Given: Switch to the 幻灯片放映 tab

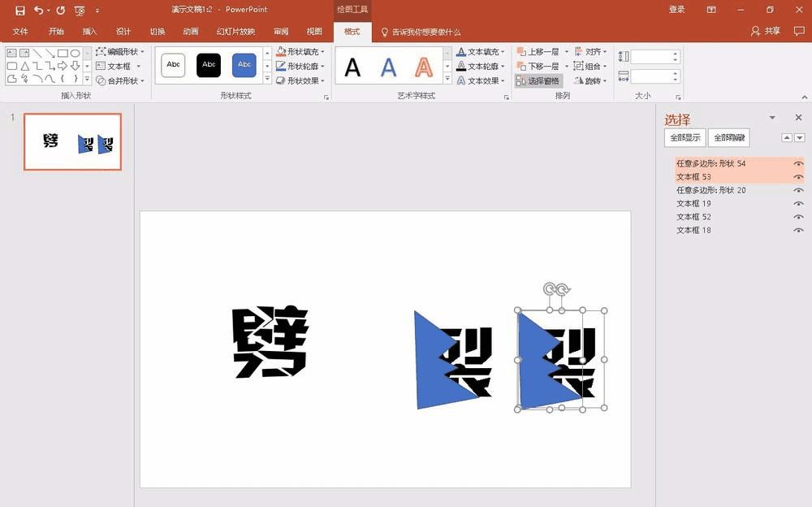Looking at the screenshot, I should (235, 32).
